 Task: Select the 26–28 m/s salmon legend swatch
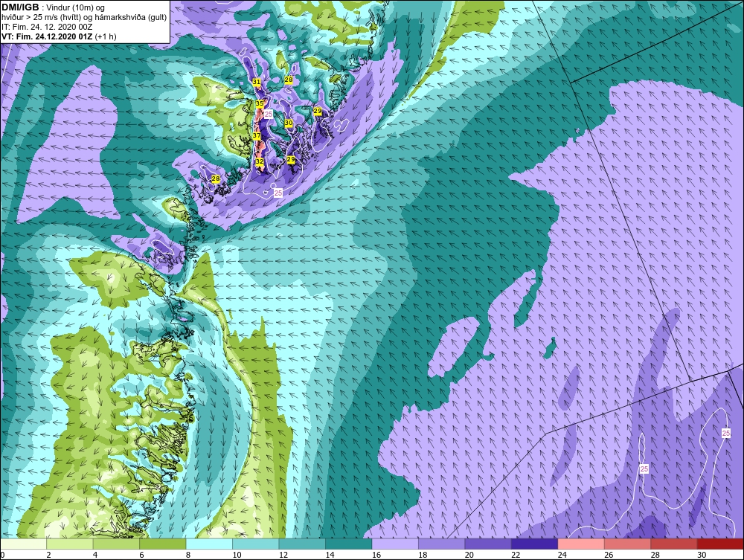click(x=628, y=544)
